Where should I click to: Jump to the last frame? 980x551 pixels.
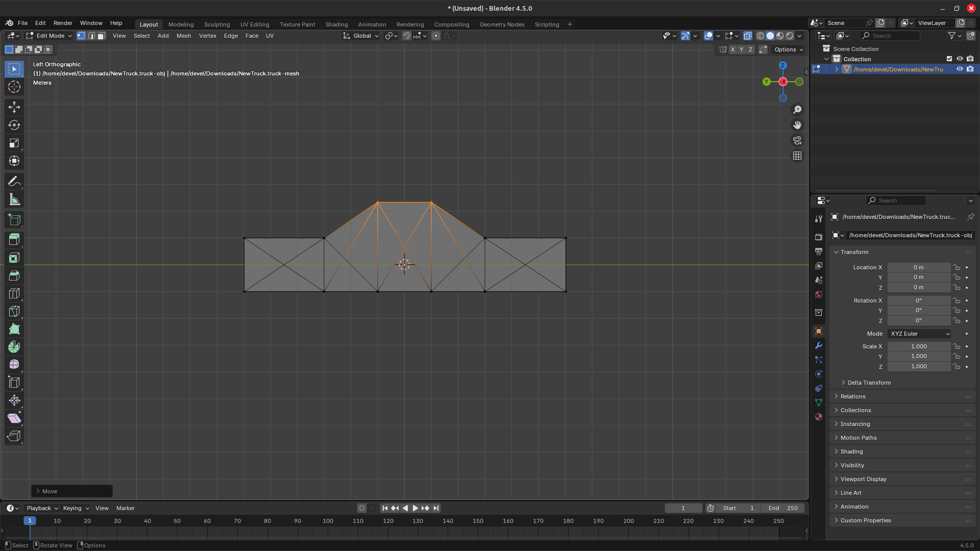coord(436,508)
